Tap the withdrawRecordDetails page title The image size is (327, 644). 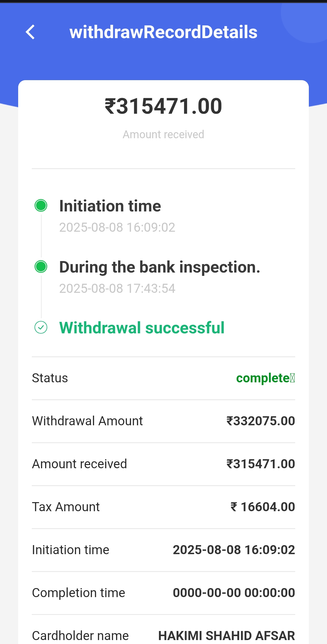coord(163,32)
